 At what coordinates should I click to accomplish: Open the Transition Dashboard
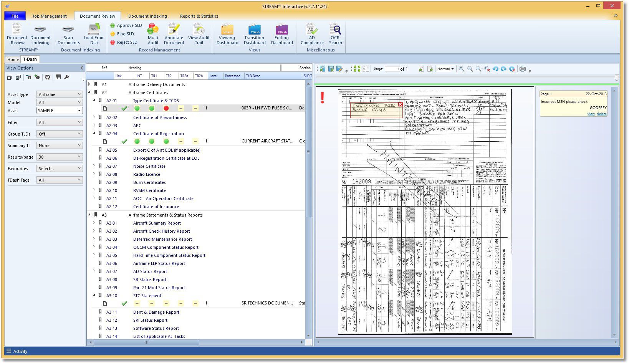pos(254,34)
